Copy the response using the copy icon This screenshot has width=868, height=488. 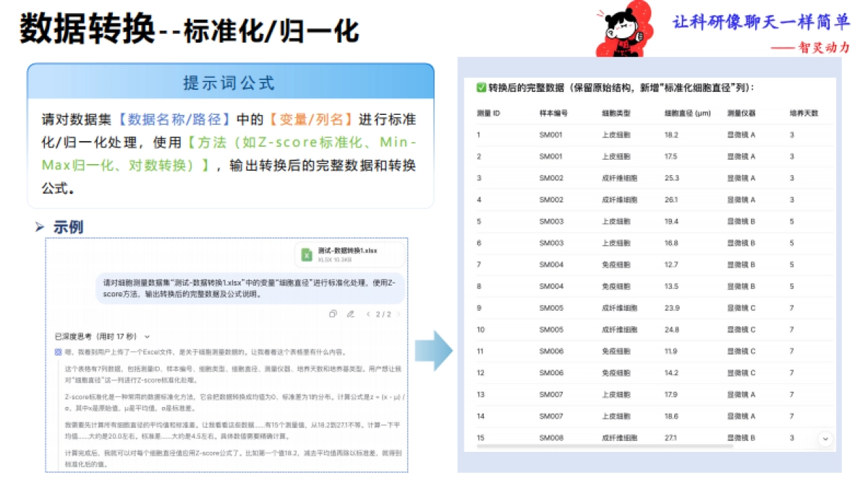click(x=333, y=314)
